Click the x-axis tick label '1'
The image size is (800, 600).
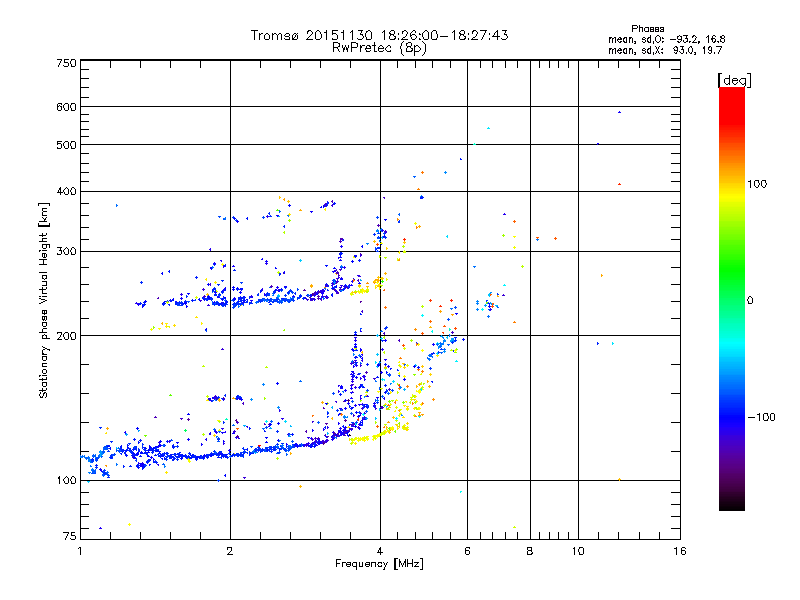[x=80, y=551]
